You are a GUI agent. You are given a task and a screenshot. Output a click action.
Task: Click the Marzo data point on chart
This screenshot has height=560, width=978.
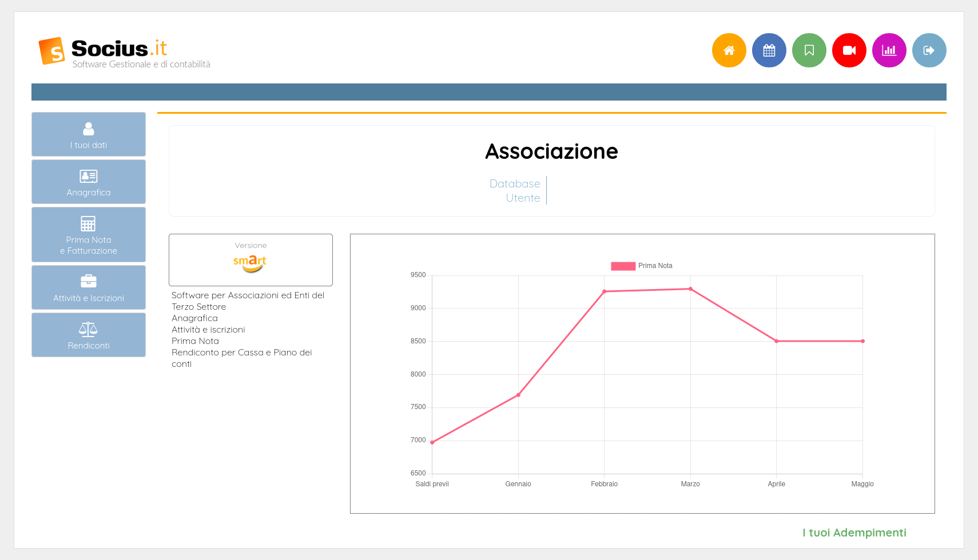(690, 289)
